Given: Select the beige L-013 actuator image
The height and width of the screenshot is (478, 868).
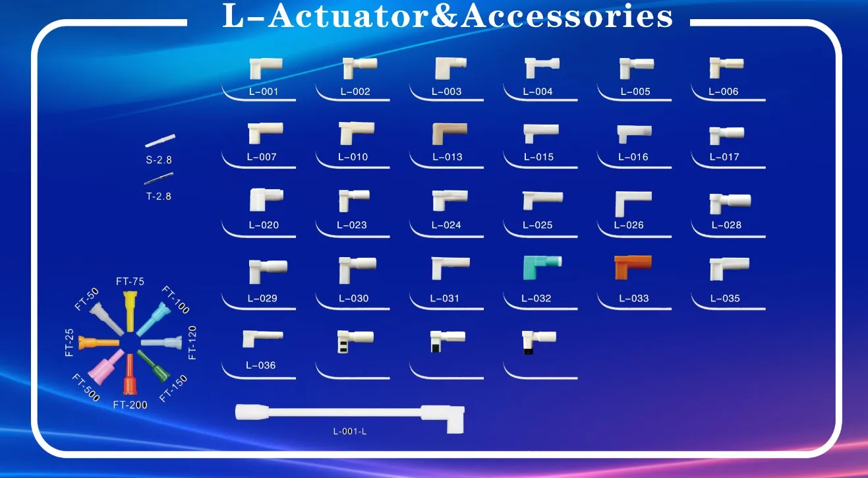Looking at the screenshot, I should point(449,133).
